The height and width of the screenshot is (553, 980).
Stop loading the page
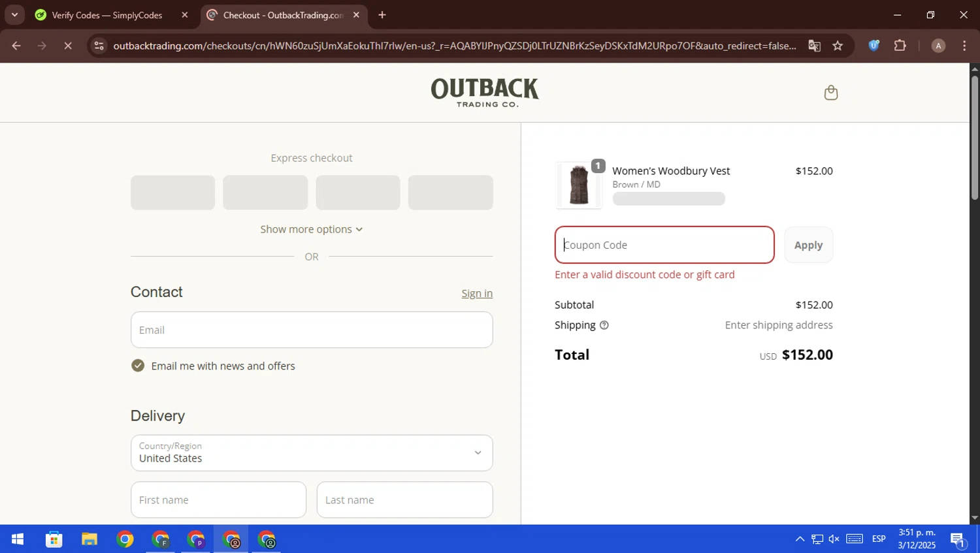click(x=68, y=46)
